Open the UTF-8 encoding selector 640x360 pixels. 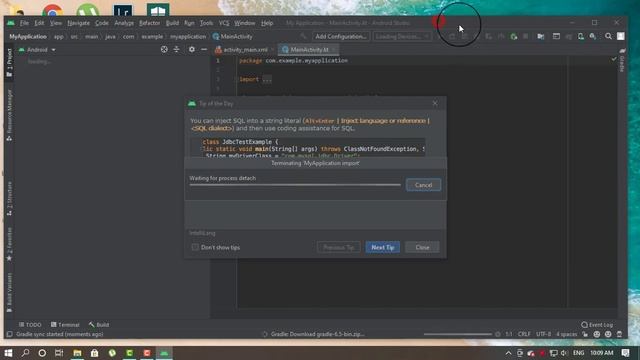point(543,334)
